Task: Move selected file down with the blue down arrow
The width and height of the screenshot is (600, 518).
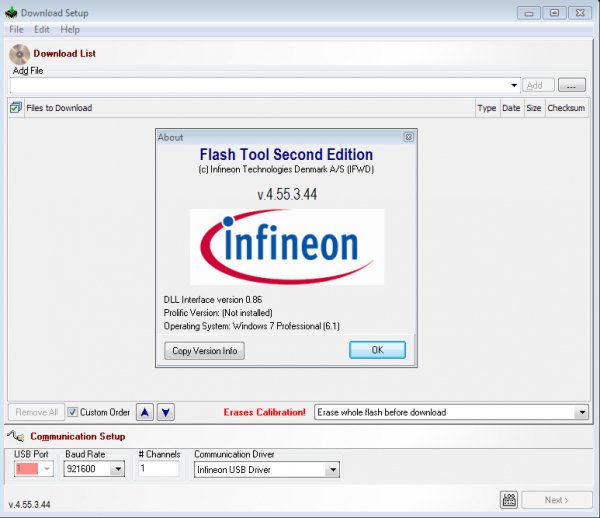Action: coord(166,412)
